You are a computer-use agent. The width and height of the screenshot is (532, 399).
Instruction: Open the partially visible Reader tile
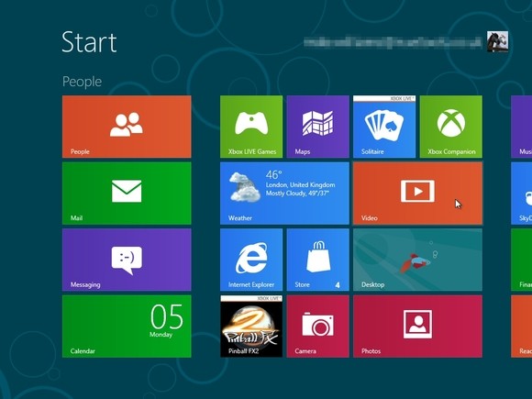pyautogui.click(x=522, y=326)
